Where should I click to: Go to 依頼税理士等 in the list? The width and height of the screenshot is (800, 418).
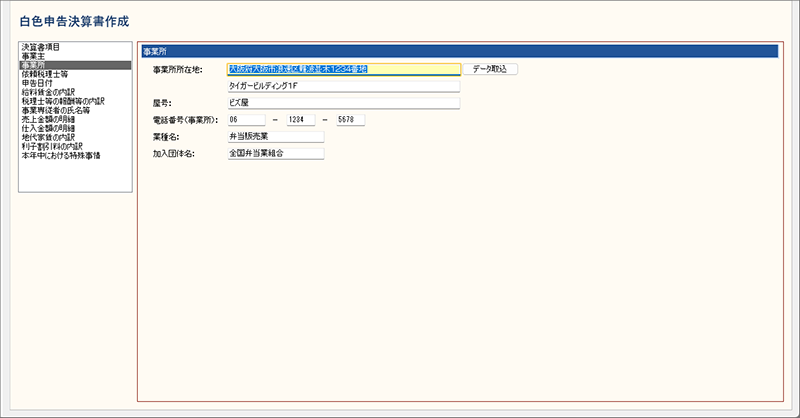click(x=44, y=74)
